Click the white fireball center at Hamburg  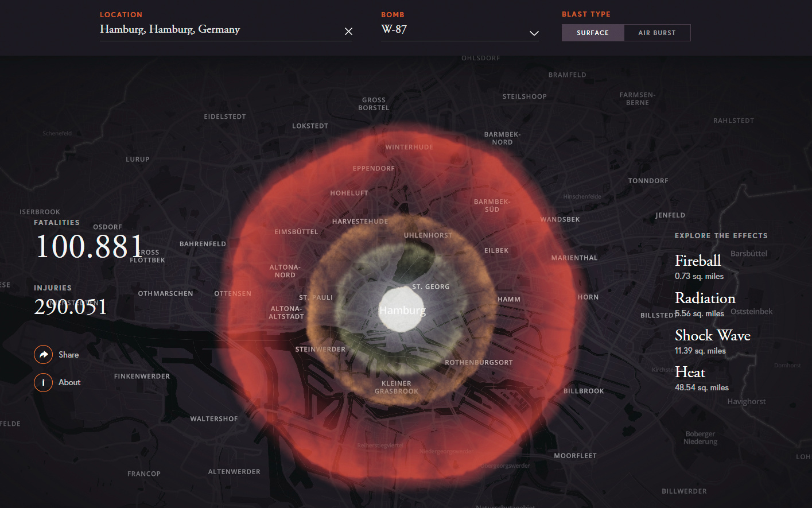(x=402, y=309)
